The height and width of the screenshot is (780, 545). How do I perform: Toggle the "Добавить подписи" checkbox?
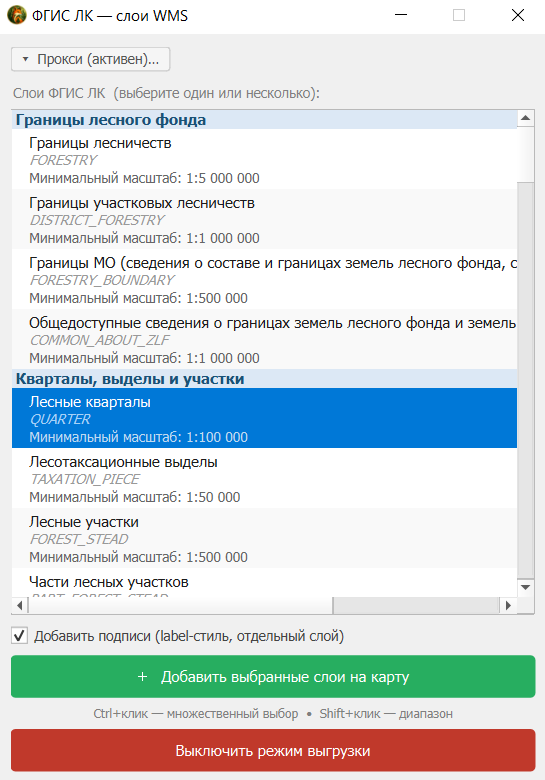tap(19, 636)
